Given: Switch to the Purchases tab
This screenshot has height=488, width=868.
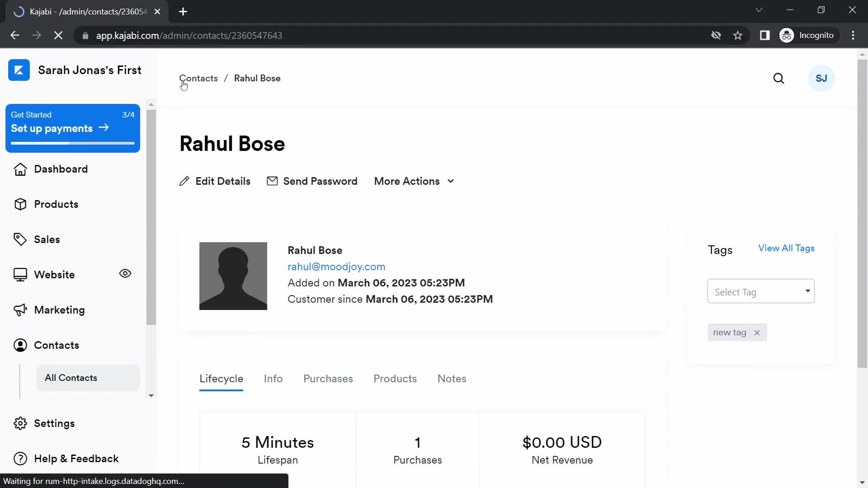Looking at the screenshot, I should (x=328, y=378).
